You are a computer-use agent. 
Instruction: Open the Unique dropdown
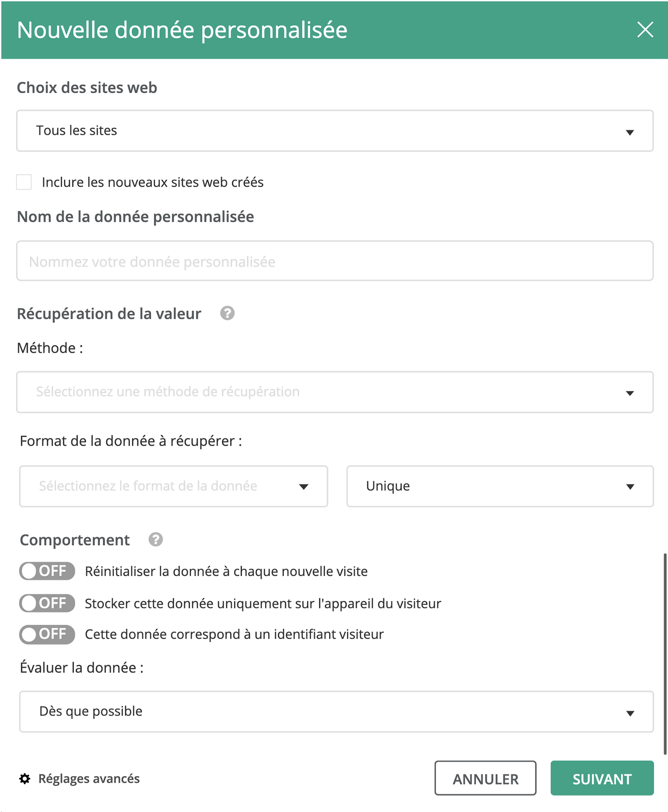tap(500, 486)
